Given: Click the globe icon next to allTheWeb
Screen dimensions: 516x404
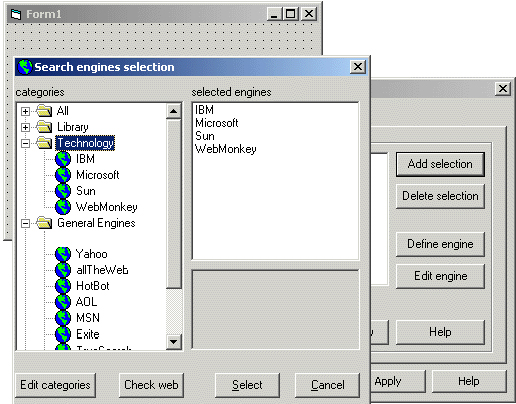Looking at the screenshot, I should coord(63,270).
